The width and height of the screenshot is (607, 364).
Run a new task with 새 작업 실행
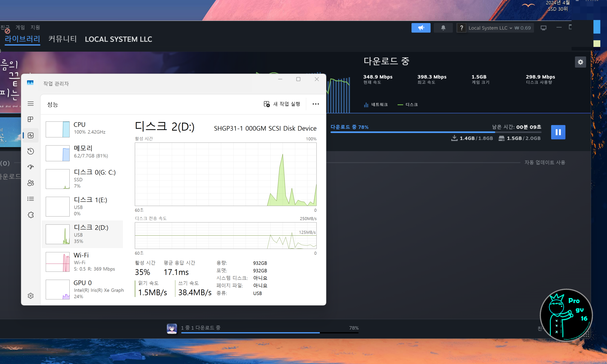point(282,104)
